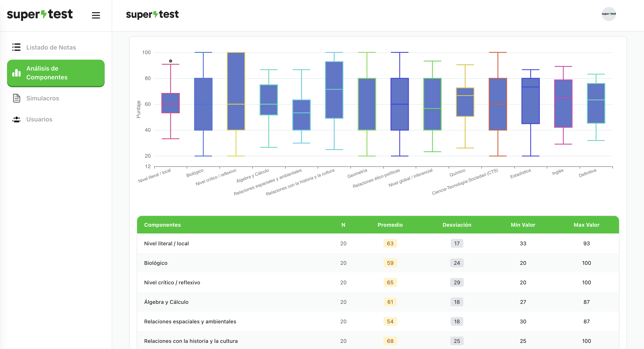Click the Usuarios people icon
Viewport: 644px width, 349px height.
click(16, 119)
